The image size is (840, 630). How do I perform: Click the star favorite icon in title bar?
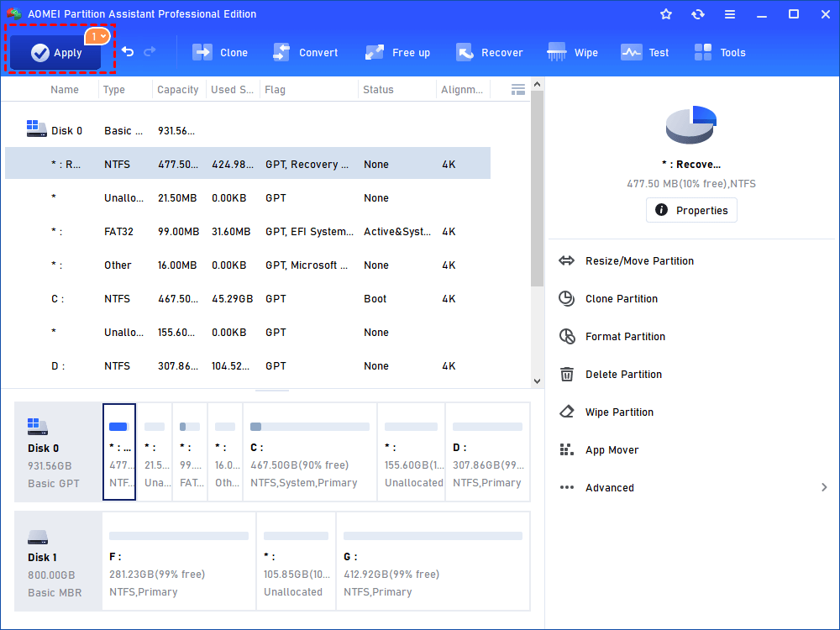666,14
